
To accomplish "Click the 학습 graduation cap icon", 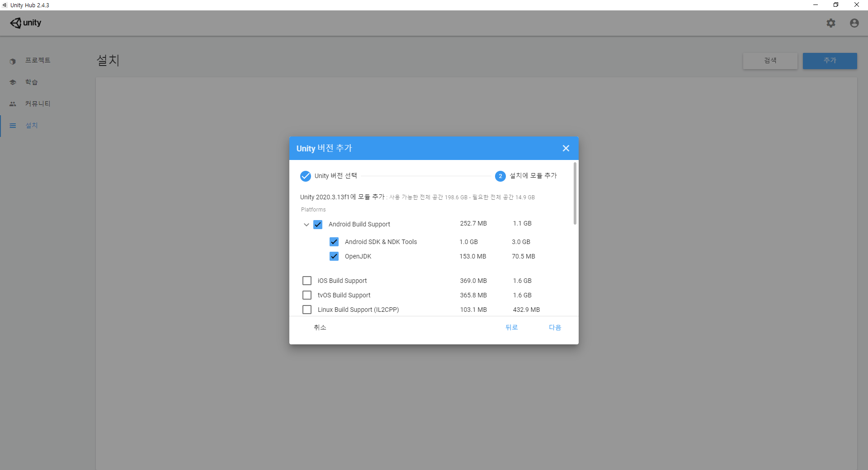I will click(x=13, y=82).
